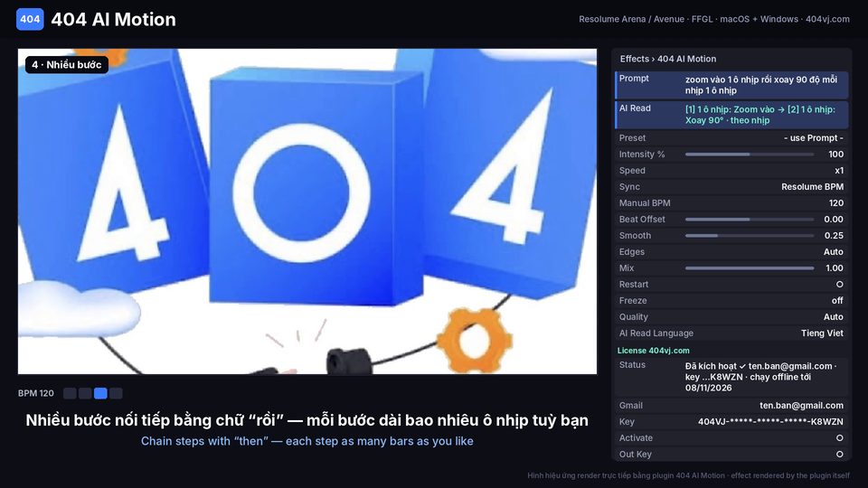The image size is (868, 488).
Task: Open the Sync dropdown set to Resolume BPM
Action: click(812, 187)
